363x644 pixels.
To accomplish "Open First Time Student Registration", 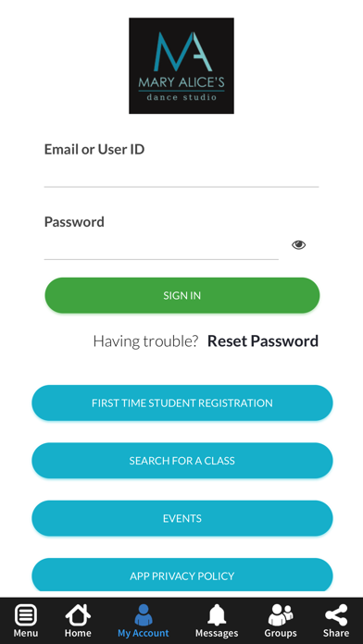I will 182,402.
